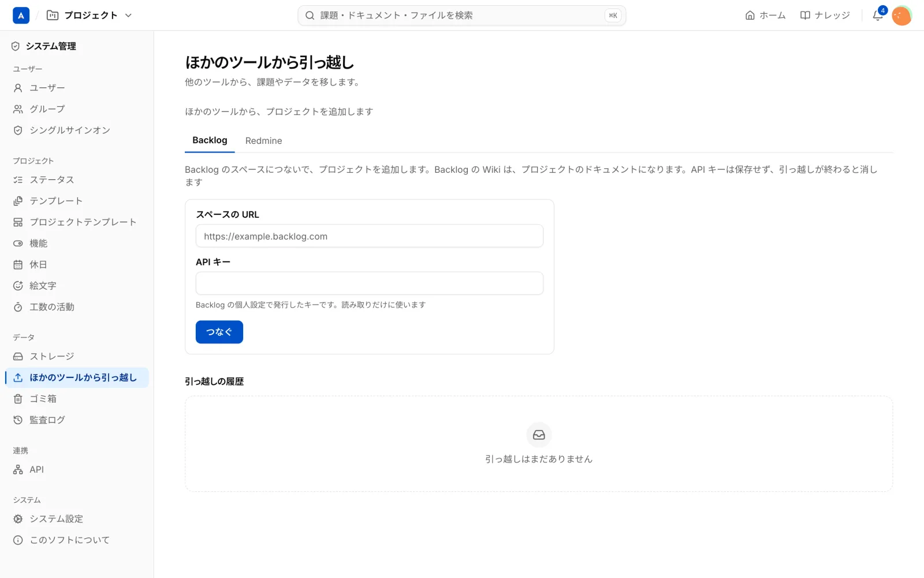Click the 引っ越しの履歴 heading

click(x=214, y=381)
